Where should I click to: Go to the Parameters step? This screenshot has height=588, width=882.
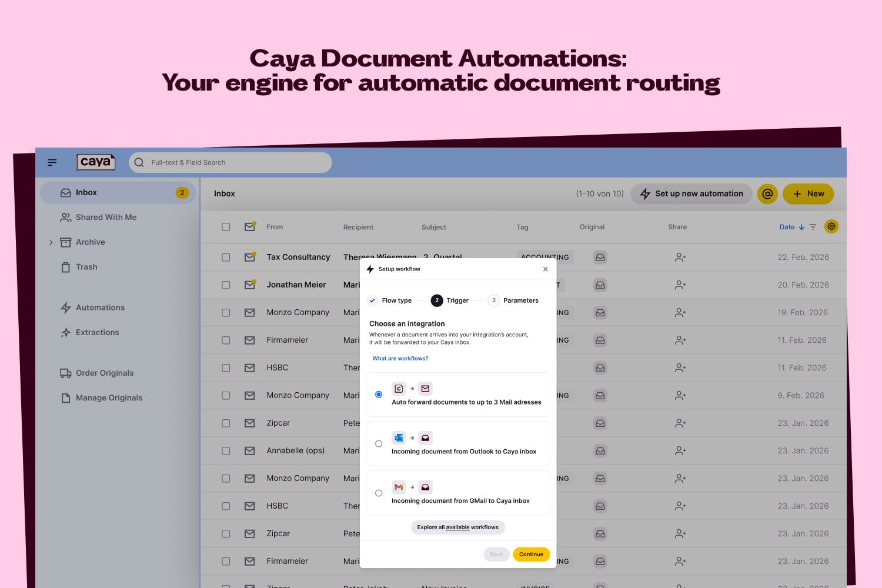point(513,300)
